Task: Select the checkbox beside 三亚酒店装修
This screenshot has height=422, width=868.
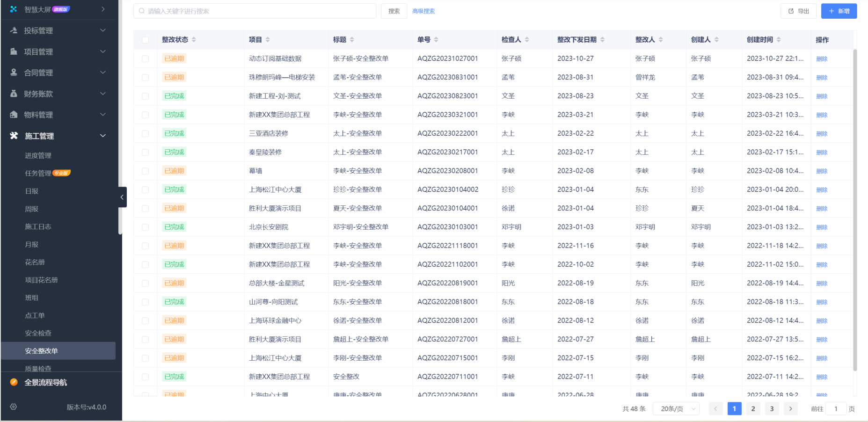Action: 145,133
